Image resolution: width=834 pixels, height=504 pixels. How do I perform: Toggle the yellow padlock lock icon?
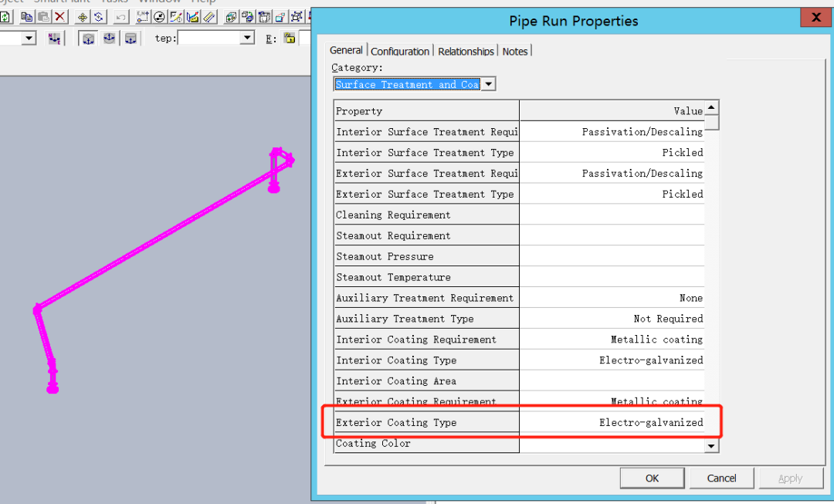(290, 38)
